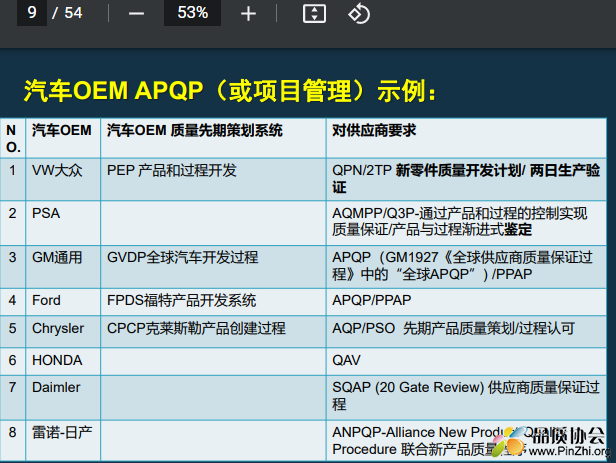This screenshot has width=616, height=463.
Task: Click the NO. header cell
Action: coord(13,138)
